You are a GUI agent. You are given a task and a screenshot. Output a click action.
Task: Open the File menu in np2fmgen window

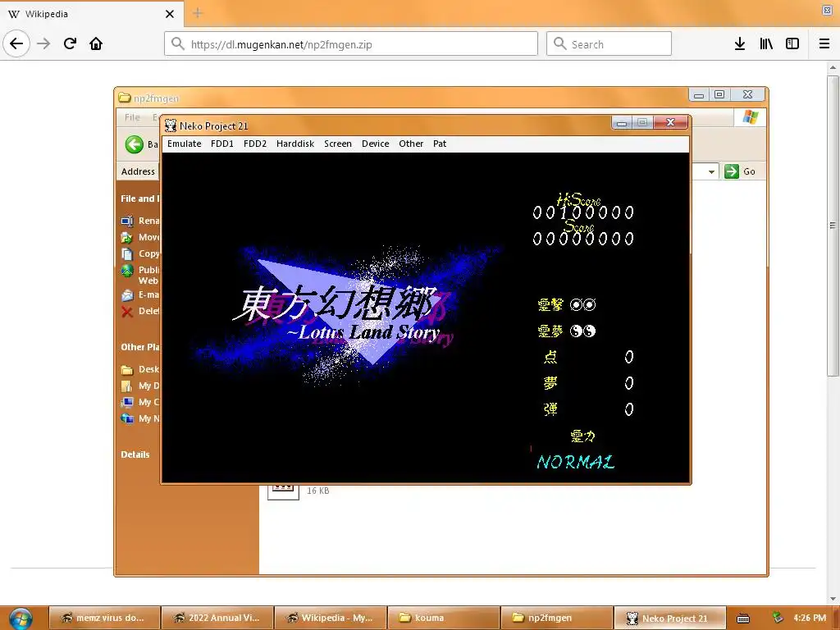[x=132, y=117]
